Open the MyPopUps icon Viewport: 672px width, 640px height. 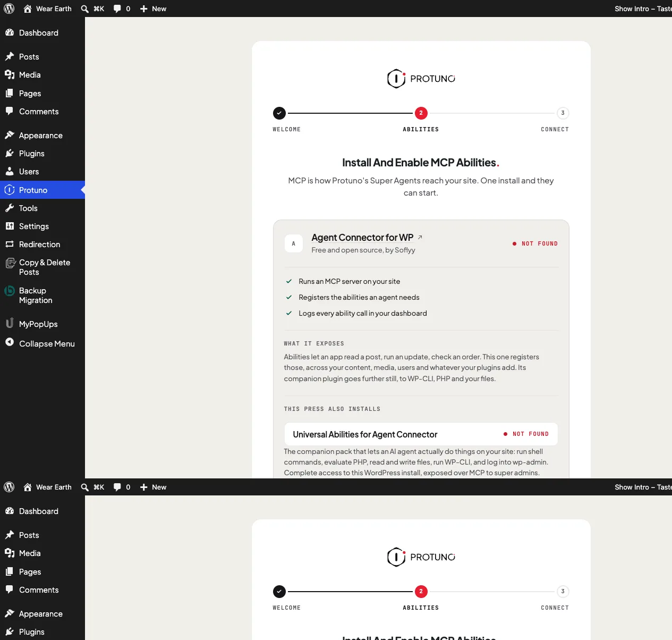pyautogui.click(x=10, y=323)
